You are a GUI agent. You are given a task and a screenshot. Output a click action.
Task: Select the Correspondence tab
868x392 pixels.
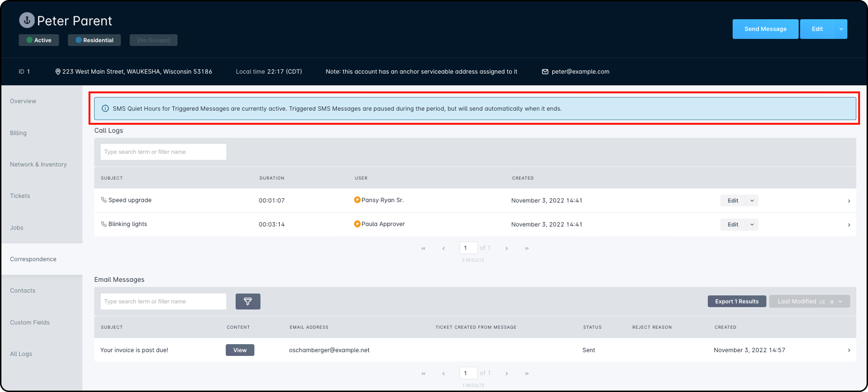[x=42, y=259]
